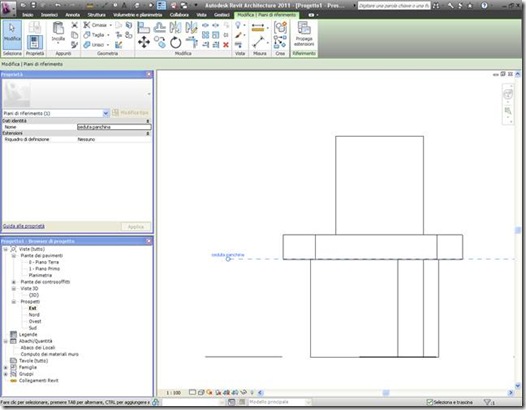This screenshot has height=410, width=526.
Task: Select the Misura dimension tool icon
Action: click(258, 28)
